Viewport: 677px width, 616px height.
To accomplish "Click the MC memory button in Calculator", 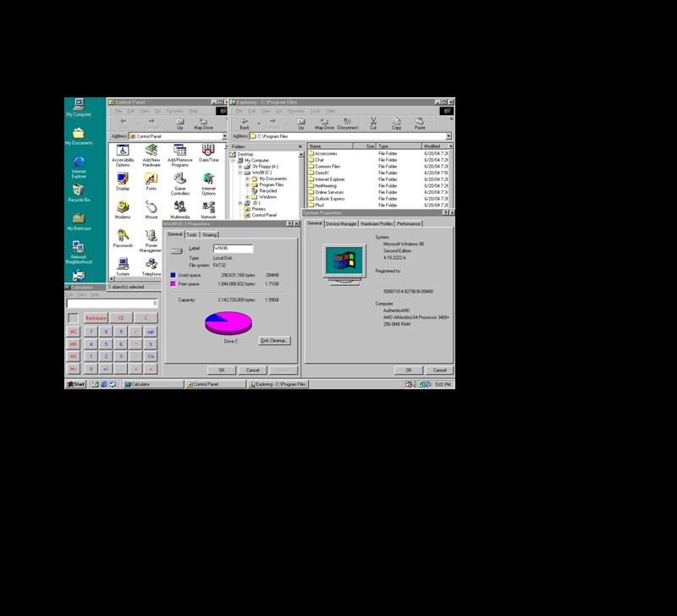I will (74, 332).
